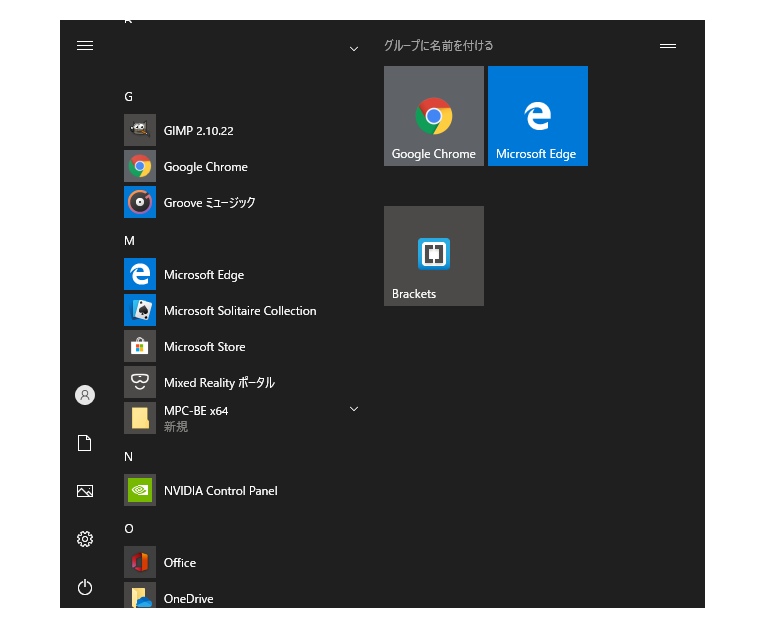Open the Pictures icon in the sidebar
This screenshot has height=628, width=765.
(85, 491)
